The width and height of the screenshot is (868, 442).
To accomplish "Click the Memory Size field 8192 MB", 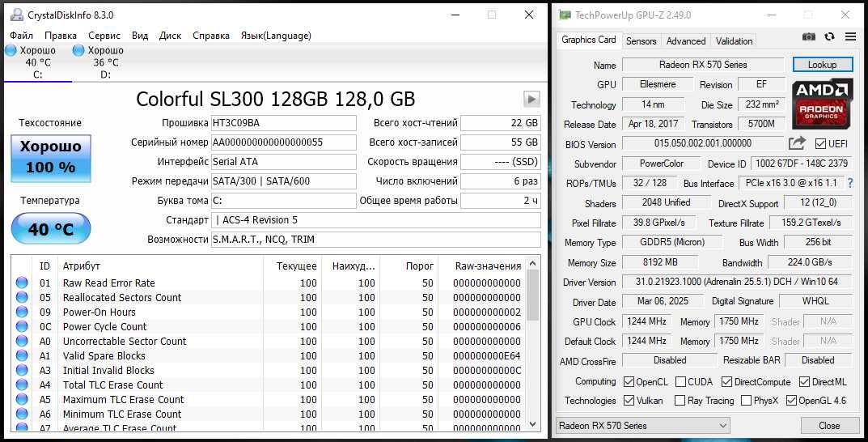I will click(x=660, y=262).
